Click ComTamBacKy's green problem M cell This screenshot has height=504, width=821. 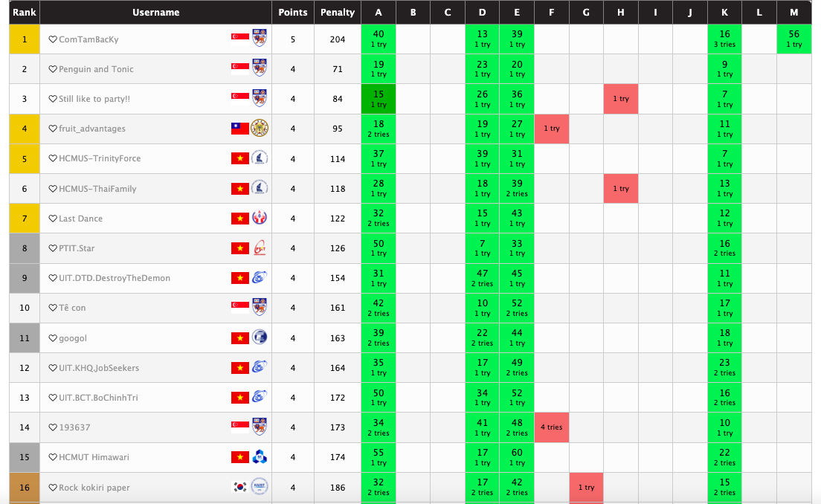coord(793,39)
